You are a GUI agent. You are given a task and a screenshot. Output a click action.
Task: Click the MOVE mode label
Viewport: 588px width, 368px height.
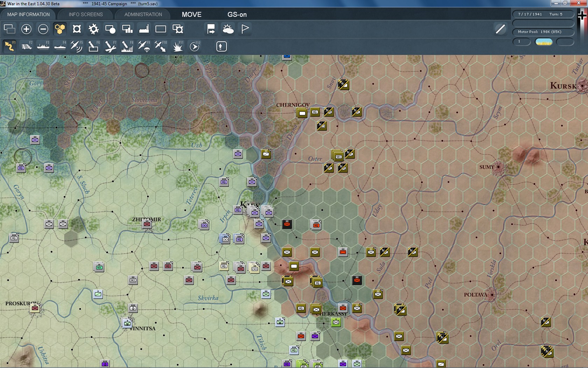[x=191, y=14]
